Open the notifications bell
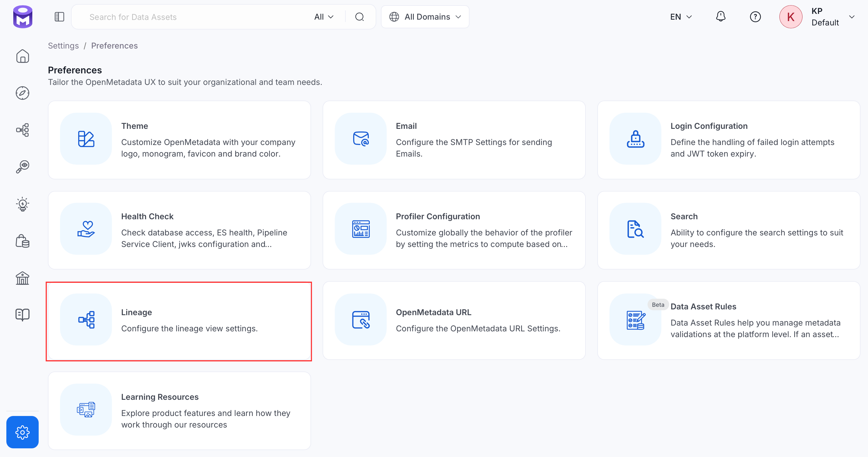This screenshot has height=457, width=868. click(x=721, y=16)
